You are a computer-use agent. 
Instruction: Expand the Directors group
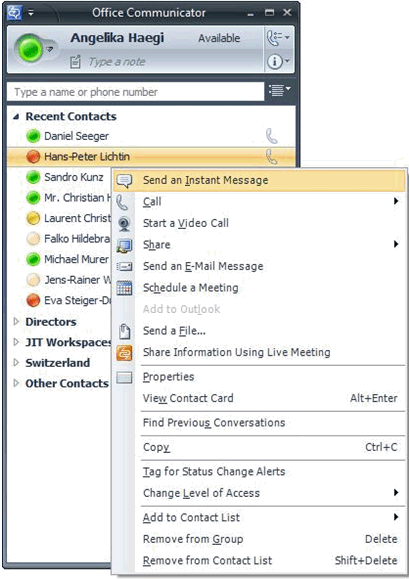(16, 322)
